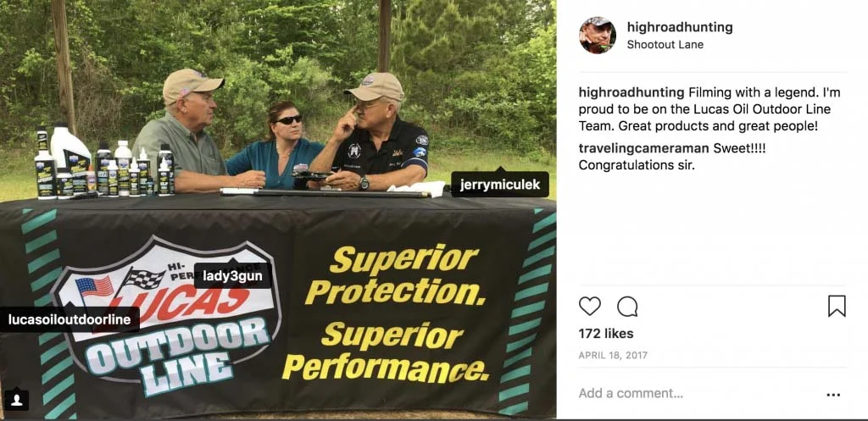Open the three-dot more options menu
The height and width of the screenshot is (421, 868).
(x=833, y=395)
